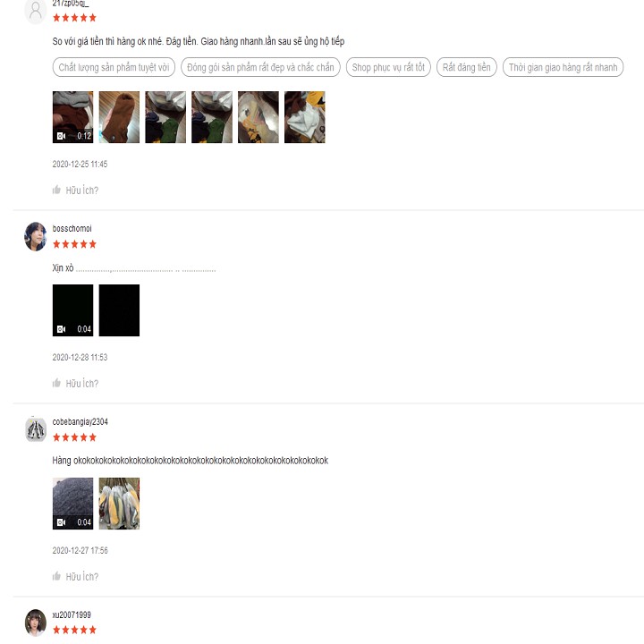Viewport: 644px width, 644px height.
Task: Click the thumbs-up icon under cobebangiay2304's review
Action: tap(56, 576)
